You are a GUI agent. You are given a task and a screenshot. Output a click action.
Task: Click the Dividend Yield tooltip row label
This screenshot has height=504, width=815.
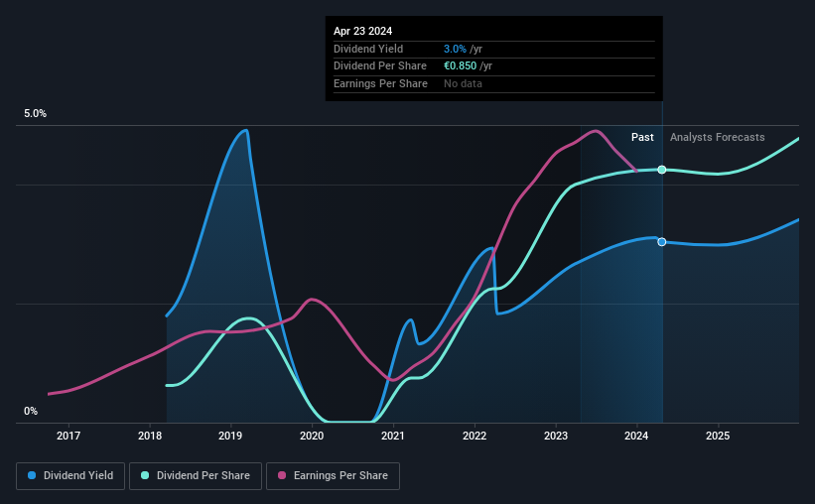[368, 49]
